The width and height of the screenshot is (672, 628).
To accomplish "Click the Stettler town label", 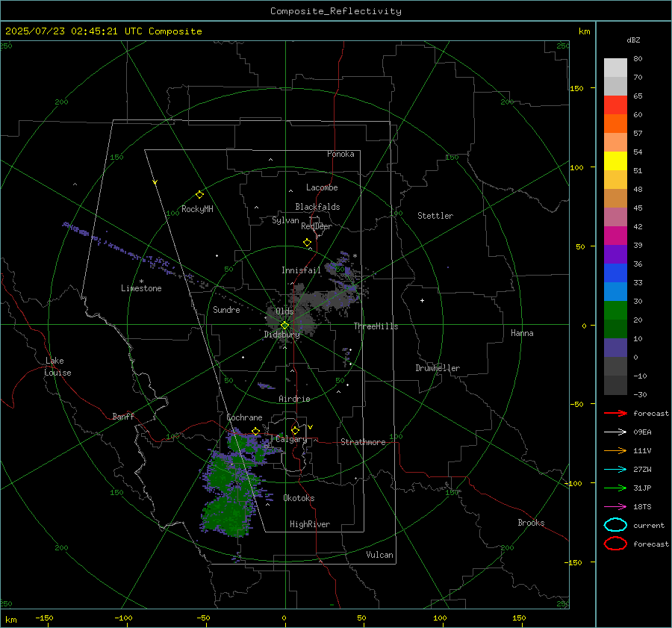I will click(x=435, y=216).
